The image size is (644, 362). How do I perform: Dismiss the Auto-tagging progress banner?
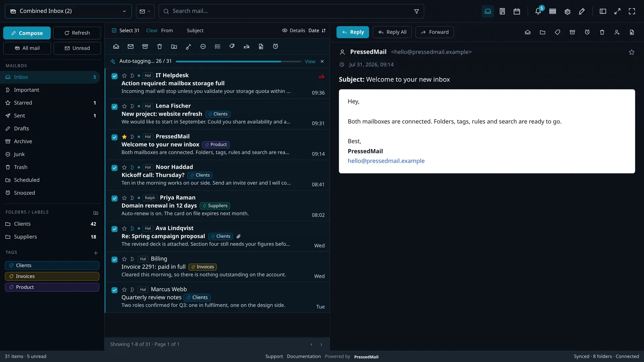[x=322, y=61]
